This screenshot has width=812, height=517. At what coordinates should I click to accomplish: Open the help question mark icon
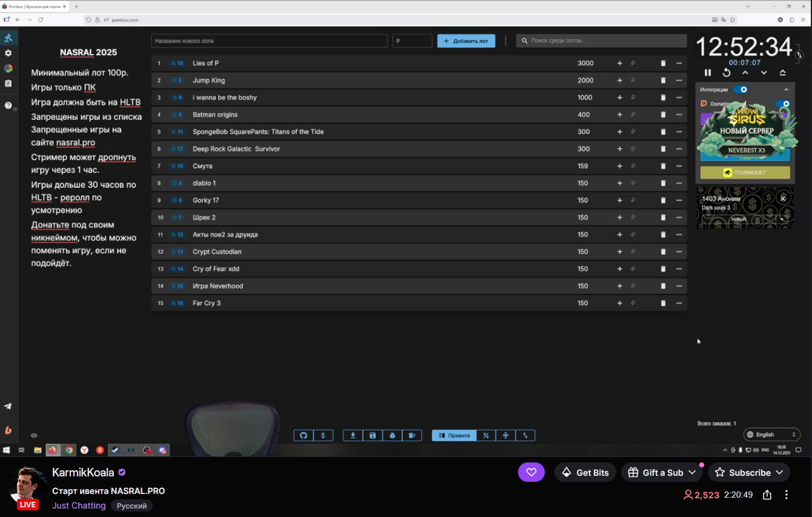click(8, 105)
